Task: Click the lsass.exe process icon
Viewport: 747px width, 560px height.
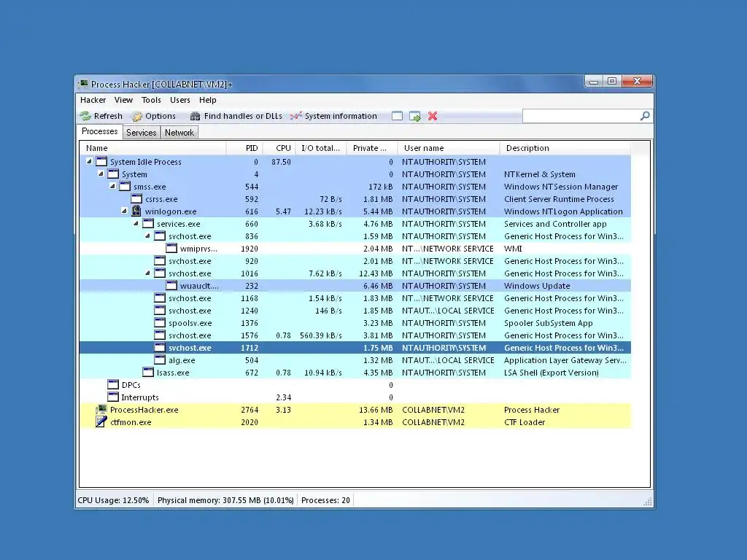Action: coord(148,372)
